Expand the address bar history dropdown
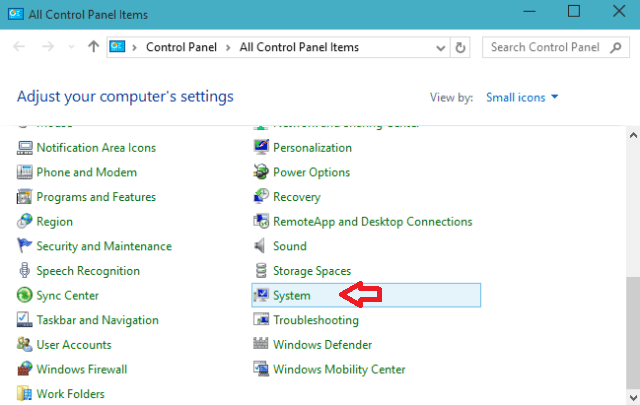Image resolution: width=640 pixels, height=405 pixels. [440, 48]
